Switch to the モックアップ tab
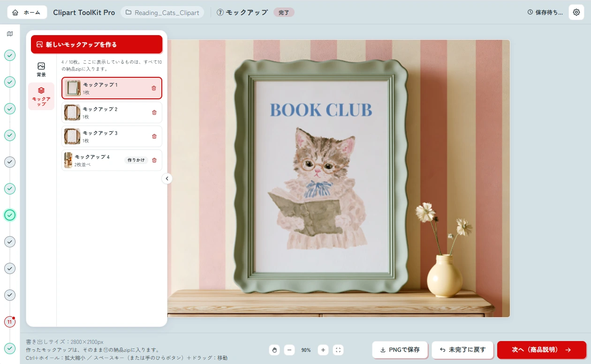The width and height of the screenshot is (591, 364). pos(41,97)
